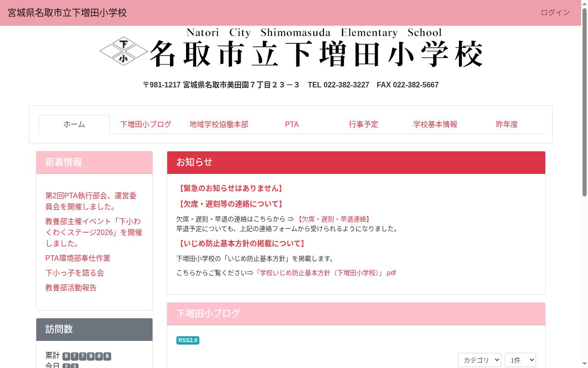Image resolution: width=588 pixels, height=368 pixels.
Task: Open the PTA環境部奉仕作業 link
Action: tap(78, 258)
